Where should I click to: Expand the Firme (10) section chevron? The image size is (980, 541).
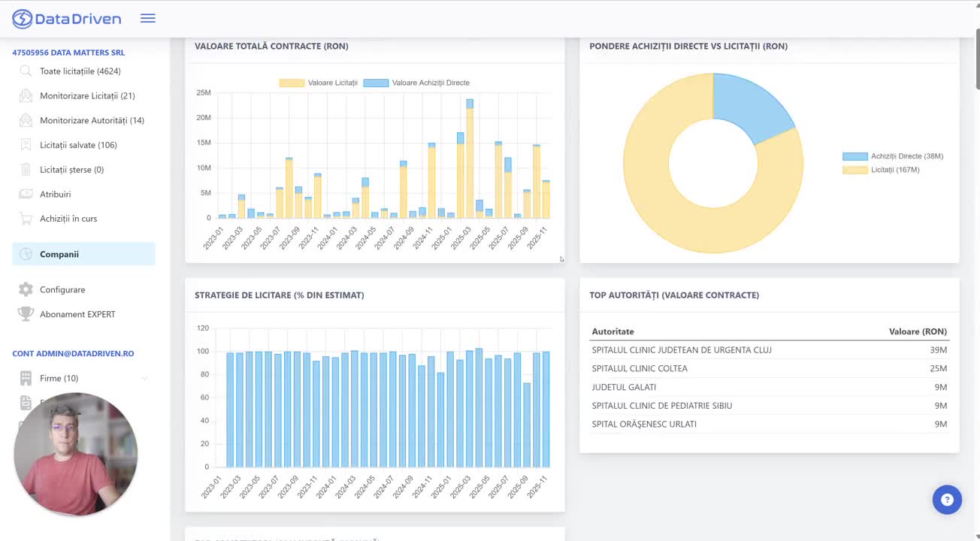(x=144, y=379)
